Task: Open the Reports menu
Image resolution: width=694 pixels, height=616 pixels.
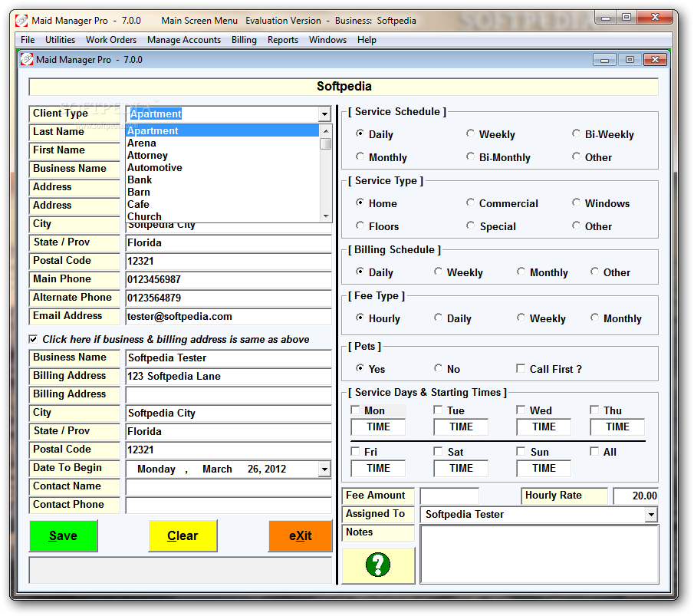Action: point(283,40)
